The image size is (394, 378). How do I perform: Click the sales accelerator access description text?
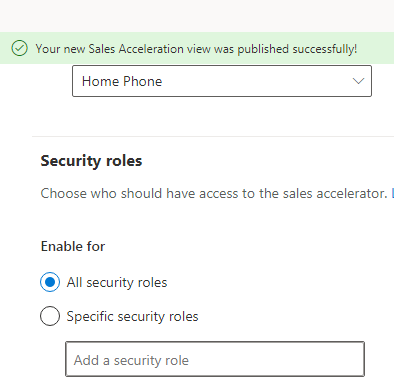[x=214, y=193]
